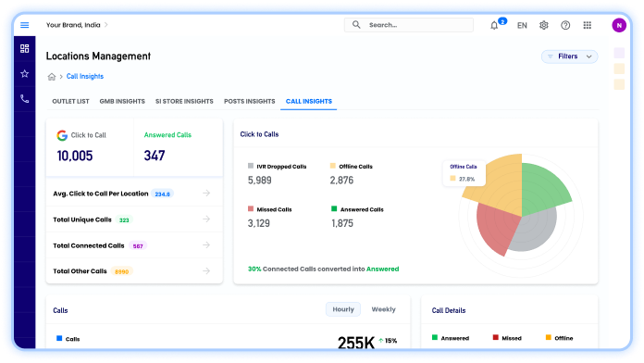Click the Google logo in Click to Call card
644x363 pixels.
pyautogui.click(x=62, y=135)
